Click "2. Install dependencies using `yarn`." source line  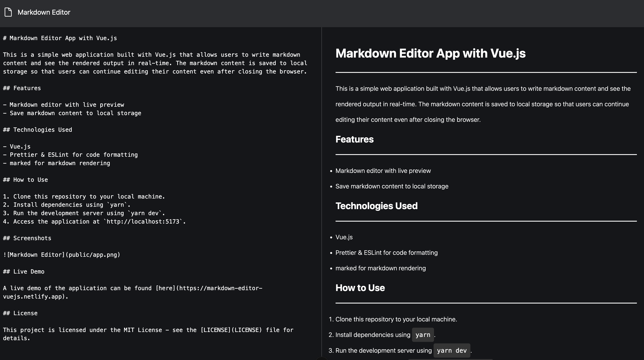pos(67,205)
